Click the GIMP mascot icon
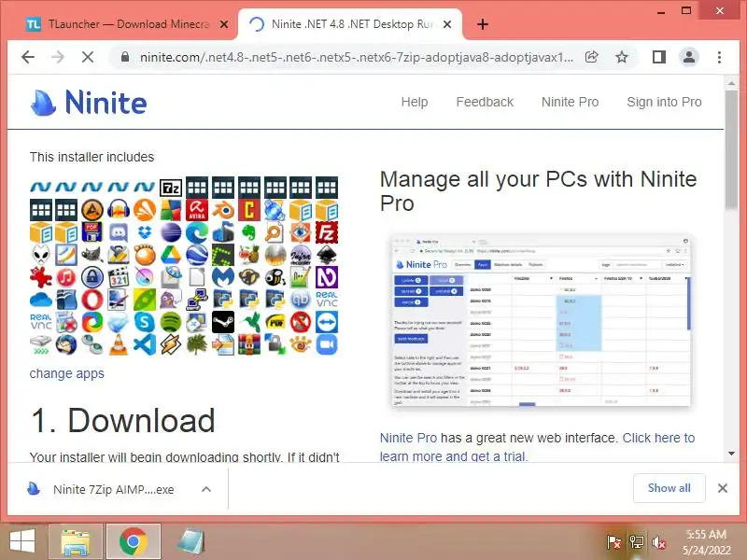This screenshot has width=747, height=560. tap(92, 255)
